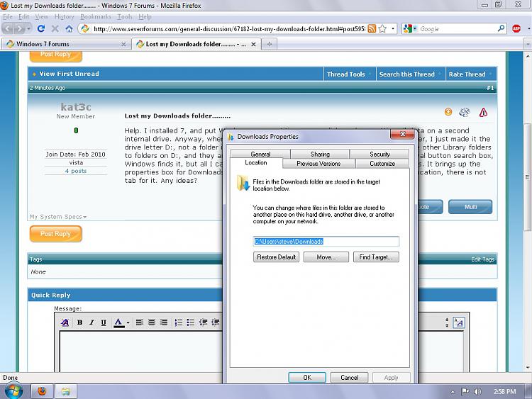Click the Downloads location path field
Viewport: 532px width, 399px height.
pyautogui.click(x=326, y=242)
